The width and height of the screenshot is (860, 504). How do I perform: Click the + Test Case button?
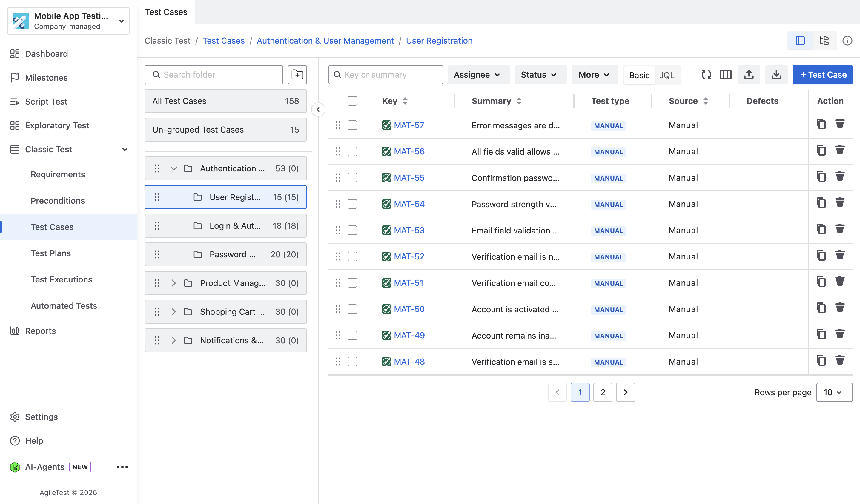pyautogui.click(x=822, y=74)
